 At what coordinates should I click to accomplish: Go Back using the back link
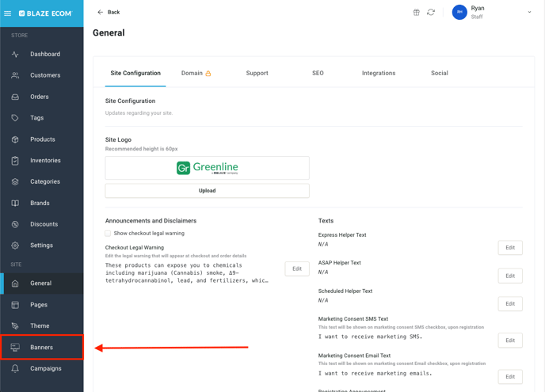(x=109, y=13)
